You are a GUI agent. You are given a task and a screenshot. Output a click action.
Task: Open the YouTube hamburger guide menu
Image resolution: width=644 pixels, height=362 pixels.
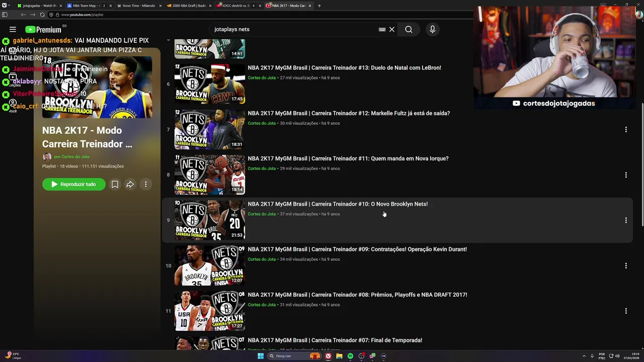click(x=13, y=30)
